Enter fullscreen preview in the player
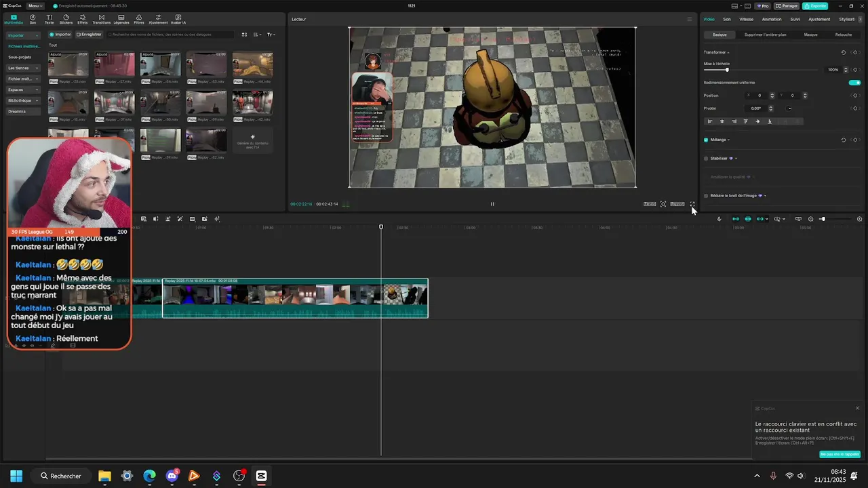This screenshot has width=868, height=488. [692, 204]
